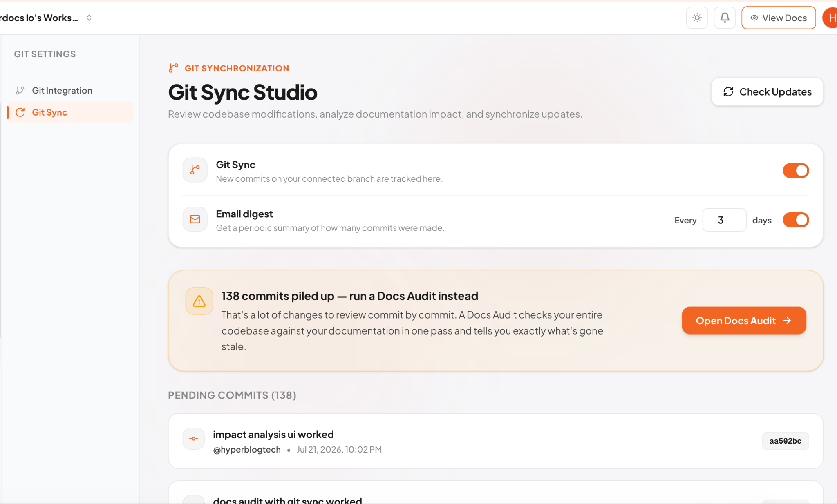The width and height of the screenshot is (837, 504).
Task: Toggle the light/dark theme sun icon
Action: click(697, 18)
